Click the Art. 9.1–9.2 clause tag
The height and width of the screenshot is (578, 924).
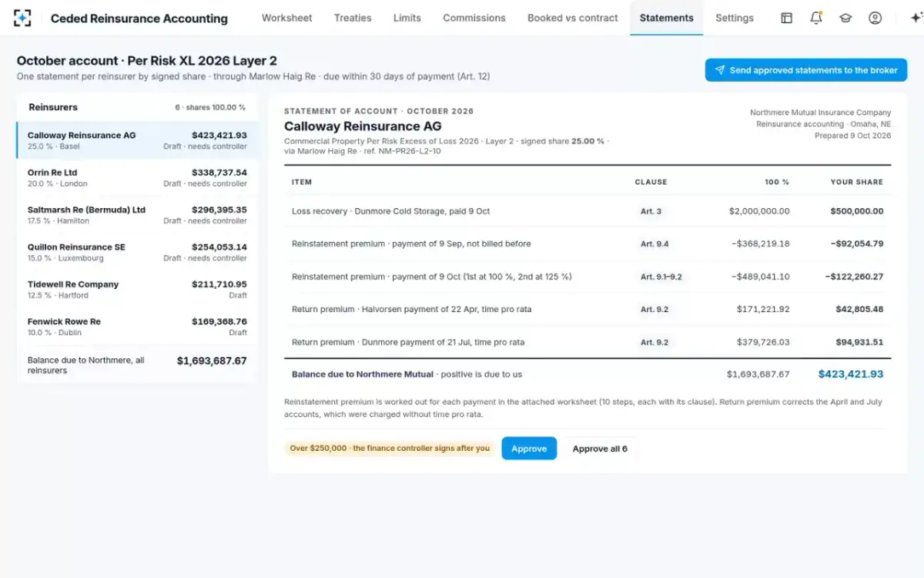coord(661,277)
